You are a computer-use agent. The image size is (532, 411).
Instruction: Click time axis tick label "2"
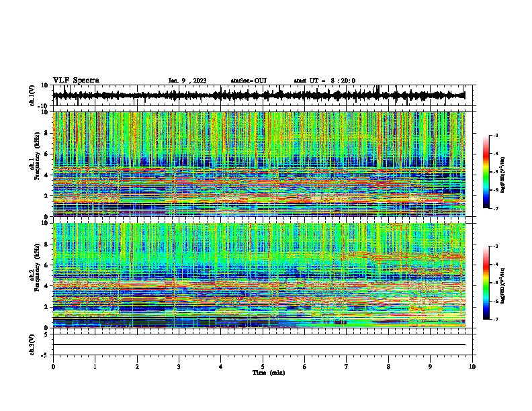tap(137, 367)
